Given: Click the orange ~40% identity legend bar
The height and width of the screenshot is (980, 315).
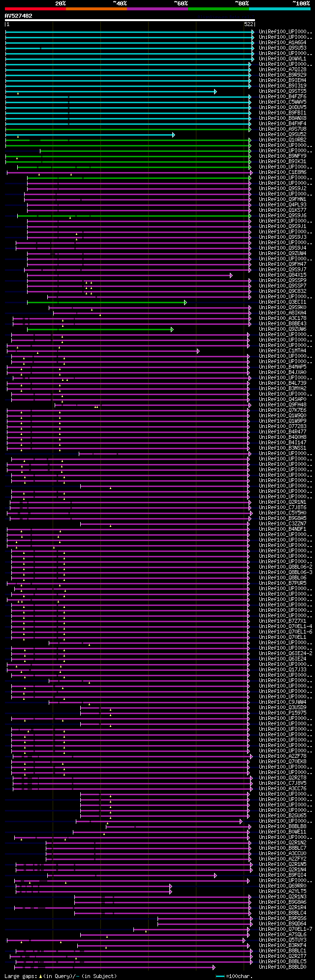Looking at the screenshot, I should point(96,9).
